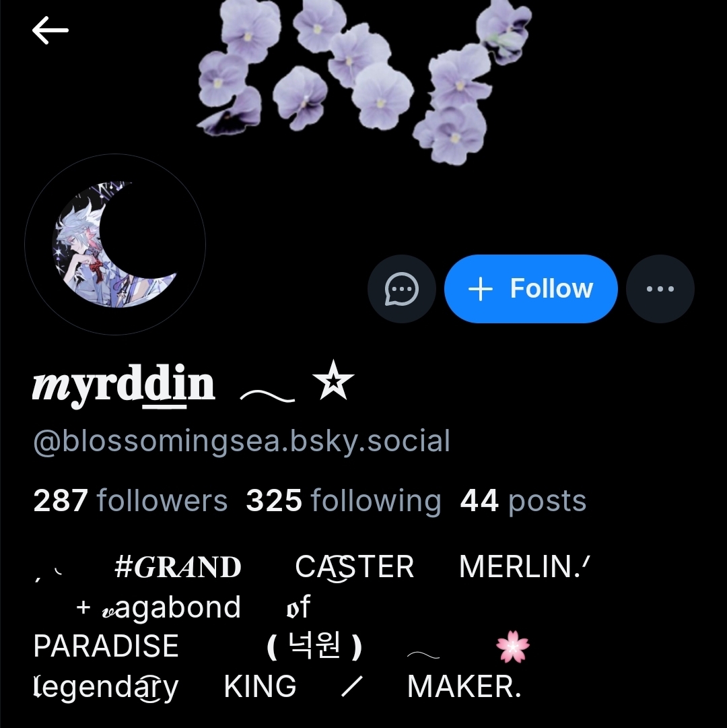Viewport: 727px width, 728px height.
Task: Click the 44 posts count
Action: (x=523, y=500)
